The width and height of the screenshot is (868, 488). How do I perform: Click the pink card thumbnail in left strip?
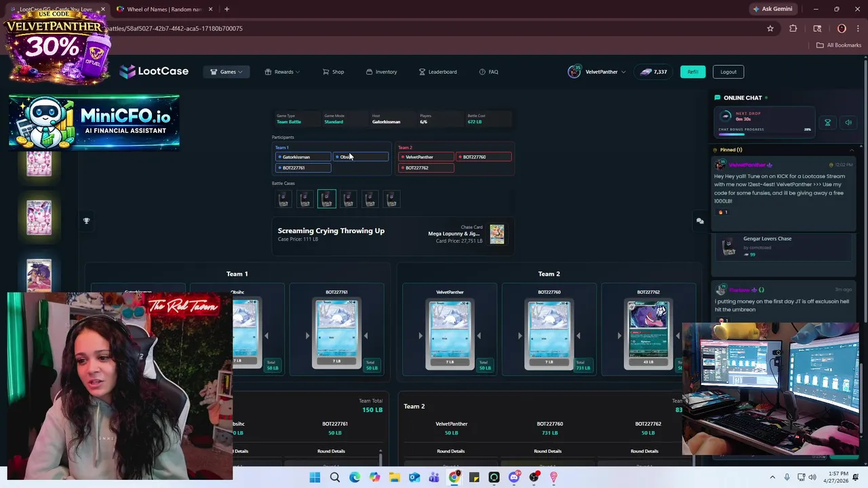point(39,218)
